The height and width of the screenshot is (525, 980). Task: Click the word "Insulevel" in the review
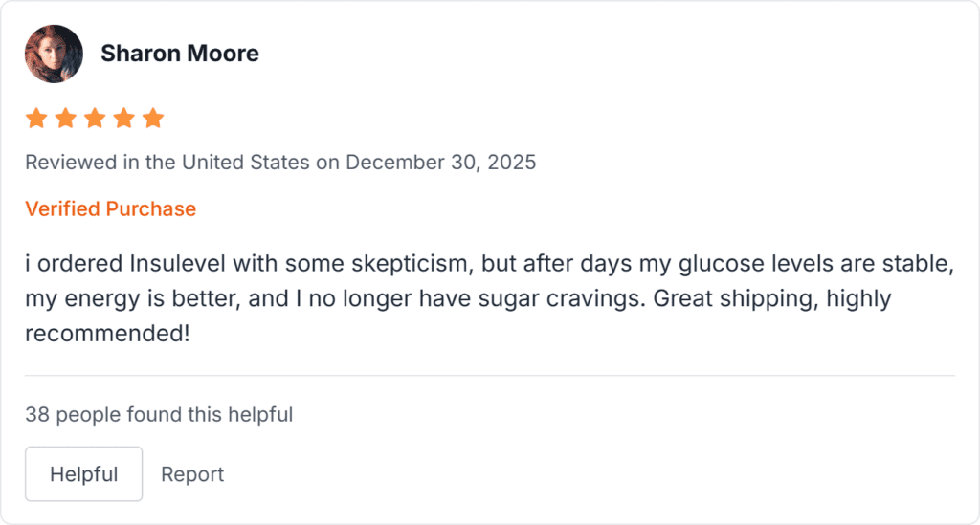coord(178,263)
